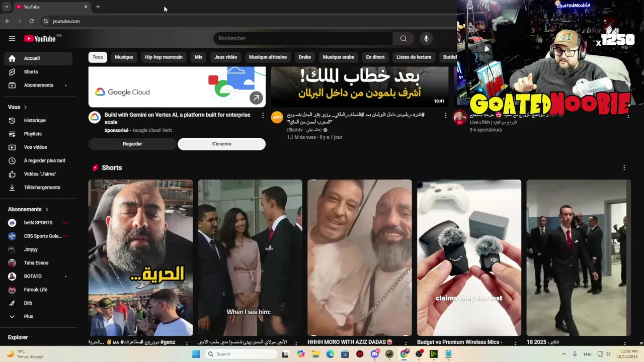The height and width of the screenshot is (362, 644).
Task: Open Abonnements in the sidebar
Action: (x=38, y=85)
